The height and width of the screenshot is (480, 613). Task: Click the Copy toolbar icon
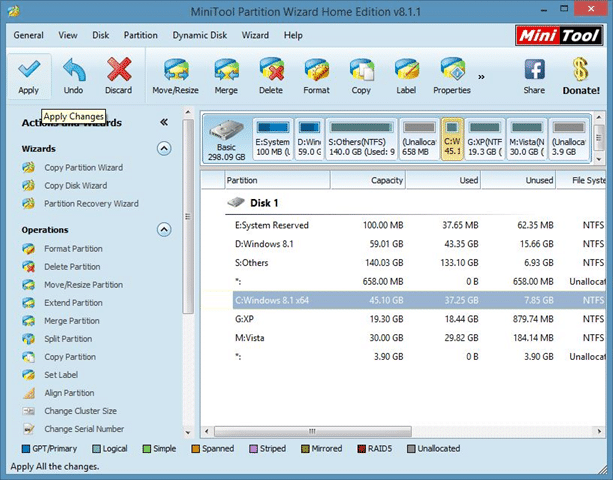point(361,70)
